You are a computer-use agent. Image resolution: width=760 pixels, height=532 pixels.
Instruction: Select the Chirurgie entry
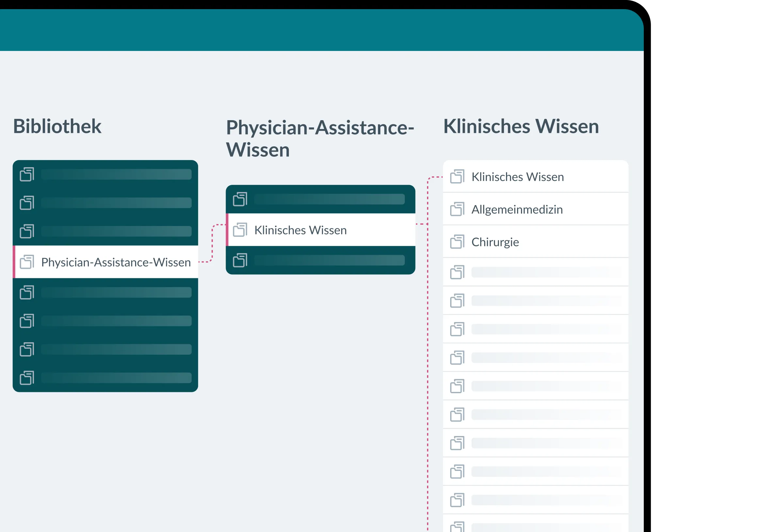(495, 242)
